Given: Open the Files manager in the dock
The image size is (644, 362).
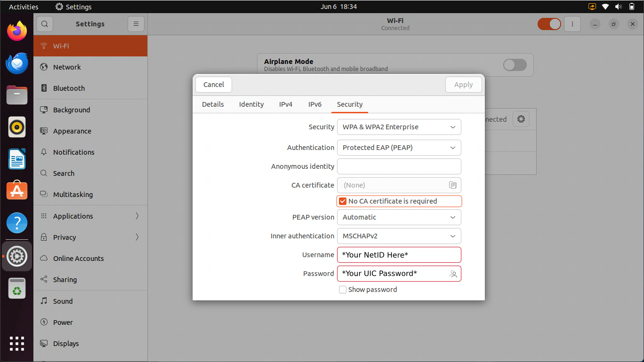Looking at the screenshot, I should pos(17,95).
